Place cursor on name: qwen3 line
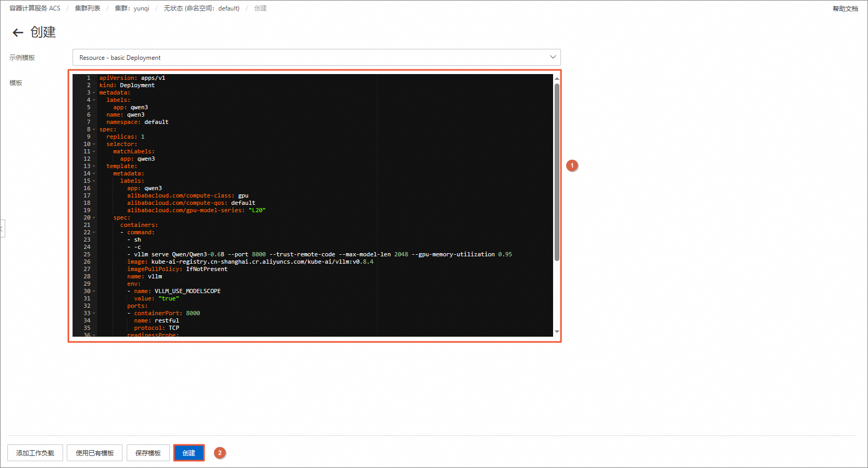The image size is (868, 468). (x=126, y=115)
